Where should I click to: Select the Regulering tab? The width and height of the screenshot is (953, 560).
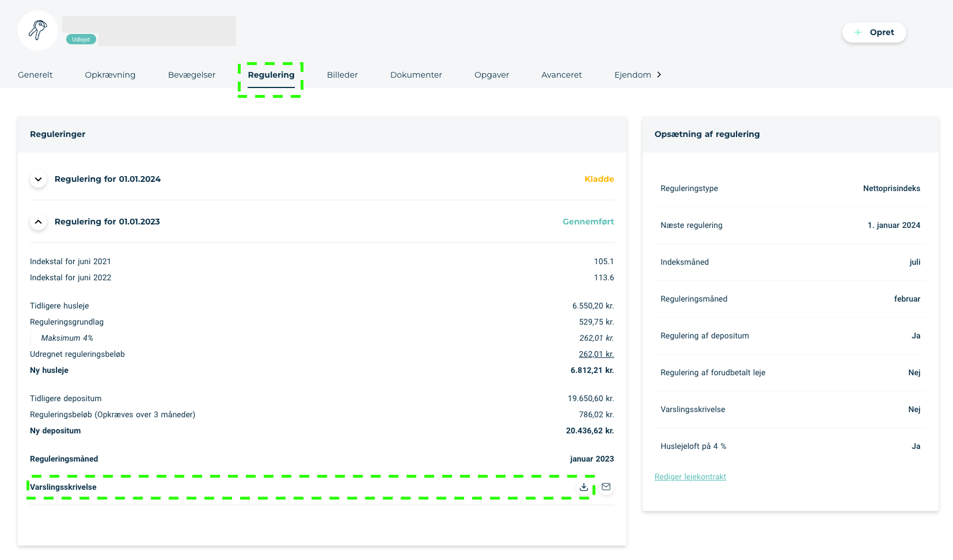271,75
